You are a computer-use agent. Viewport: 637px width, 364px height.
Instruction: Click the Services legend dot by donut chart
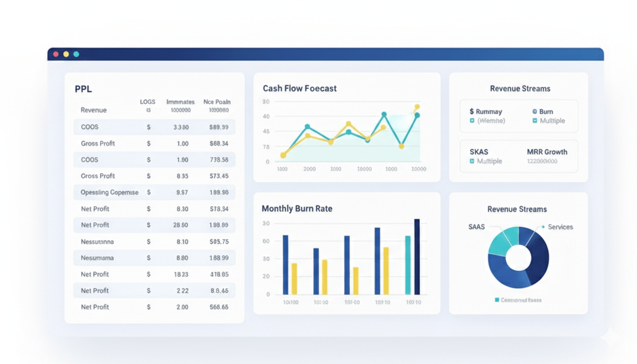[543, 227]
